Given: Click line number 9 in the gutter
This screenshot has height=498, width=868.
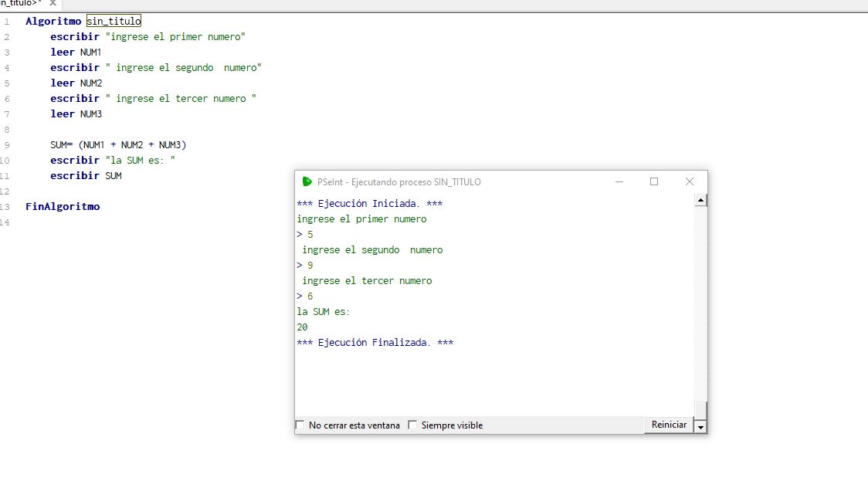Looking at the screenshot, I should (x=6, y=144).
